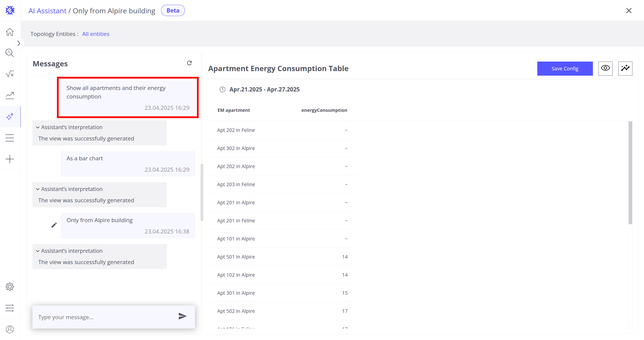Expand the sidebar with chevron arrow
This screenshot has height=340, width=644.
[x=19, y=43]
